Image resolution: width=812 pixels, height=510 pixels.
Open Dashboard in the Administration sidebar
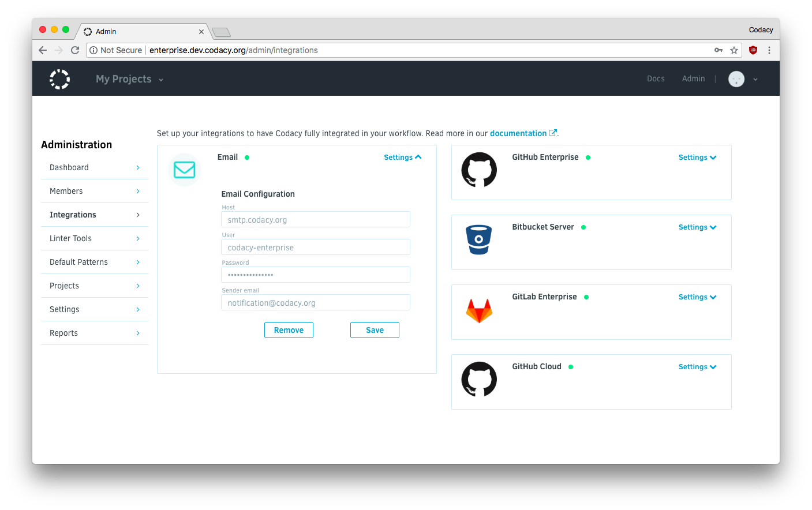coord(95,167)
